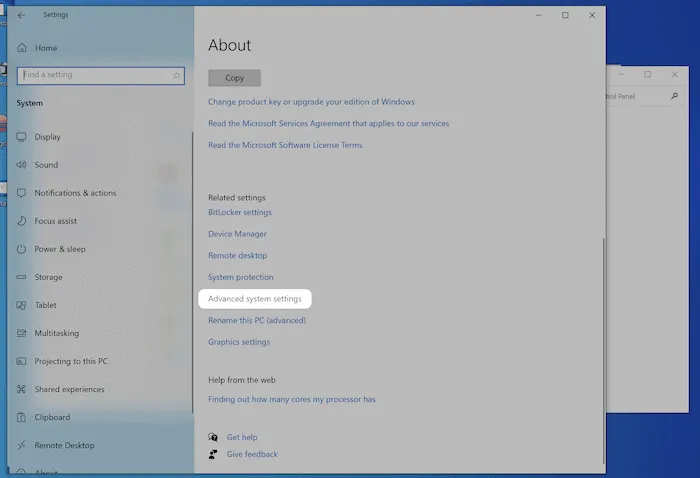Open Microsoft Software License Terms link

click(x=285, y=145)
